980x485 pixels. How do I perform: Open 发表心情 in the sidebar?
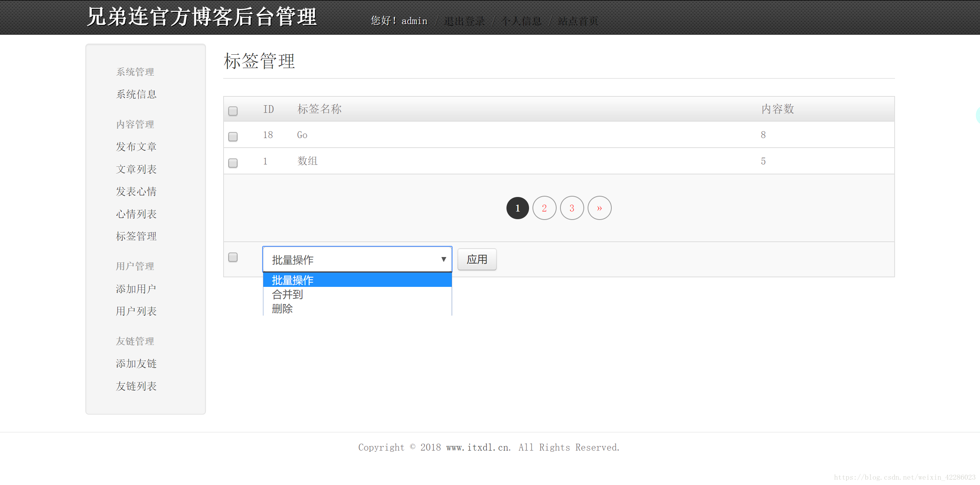tap(136, 191)
